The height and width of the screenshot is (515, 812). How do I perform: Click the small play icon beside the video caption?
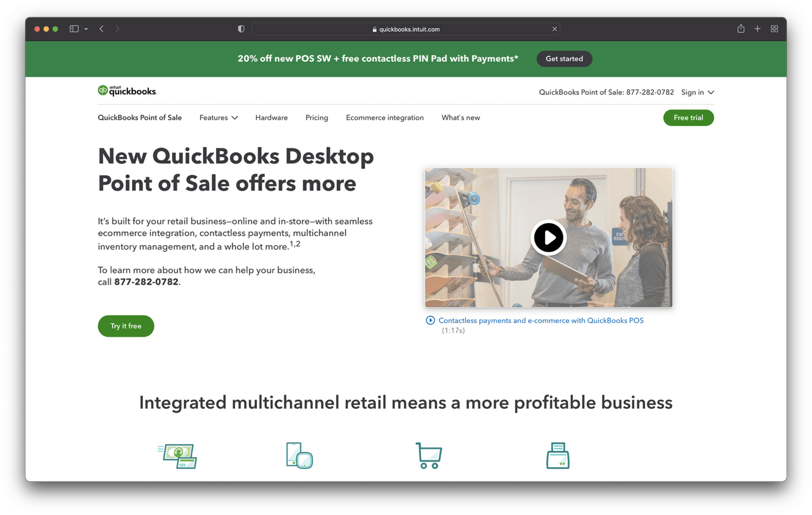(431, 320)
